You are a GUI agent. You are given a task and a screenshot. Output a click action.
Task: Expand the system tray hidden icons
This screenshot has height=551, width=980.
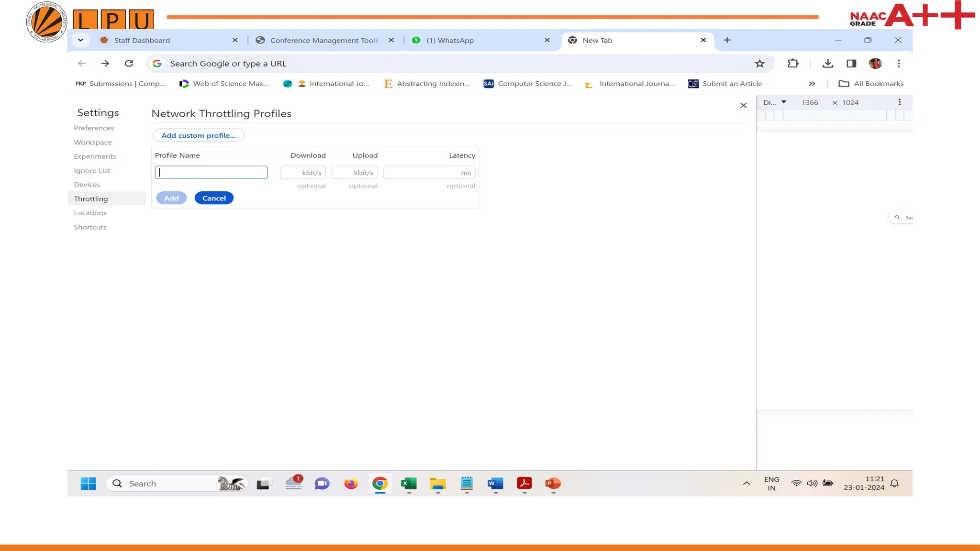746,484
